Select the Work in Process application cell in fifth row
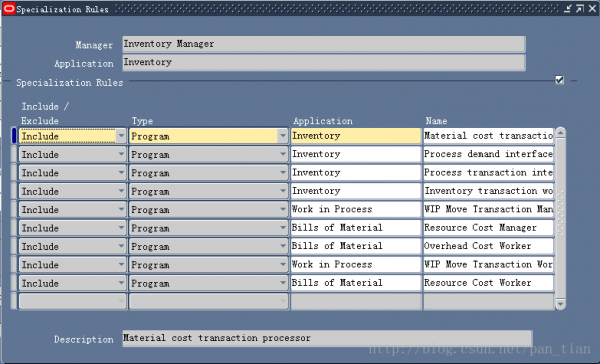Viewport: 600px width, 364px height. click(x=356, y=209)
